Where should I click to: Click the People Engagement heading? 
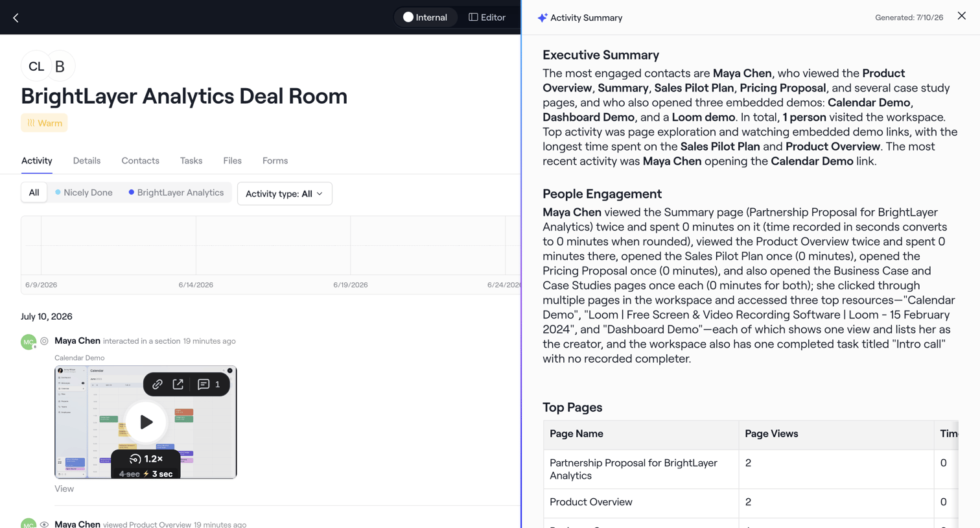(x=602, y=194)
